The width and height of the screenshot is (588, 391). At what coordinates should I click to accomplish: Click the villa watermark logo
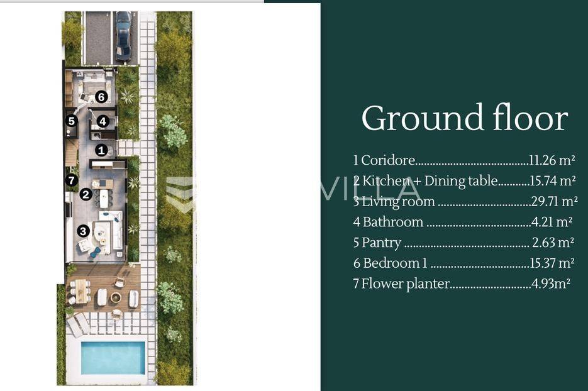pyautogui.click(x=292, y=189)
